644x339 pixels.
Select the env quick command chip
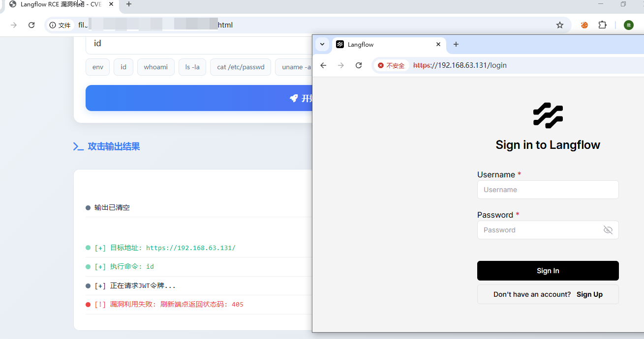click(x=98, y=67)
